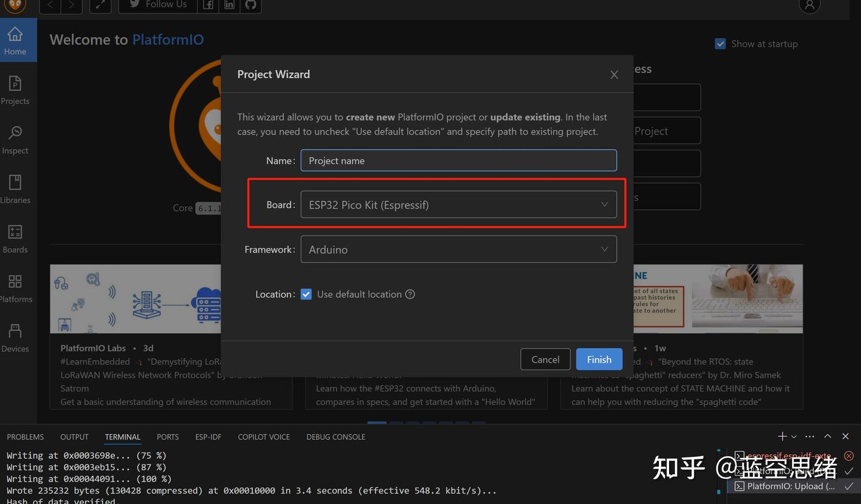Click the Project name input field
This screenshot has width=861, height=504.
point(459,160)
